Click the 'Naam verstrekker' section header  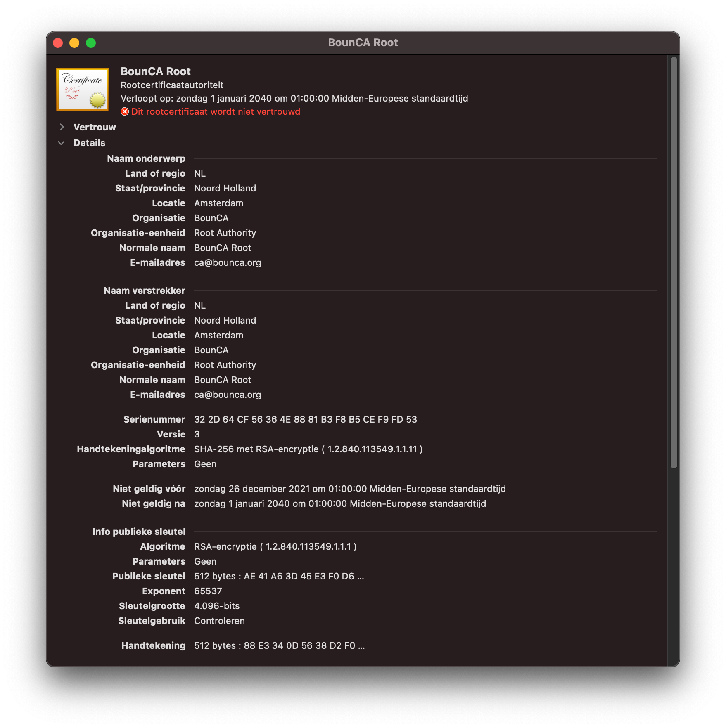145,291
